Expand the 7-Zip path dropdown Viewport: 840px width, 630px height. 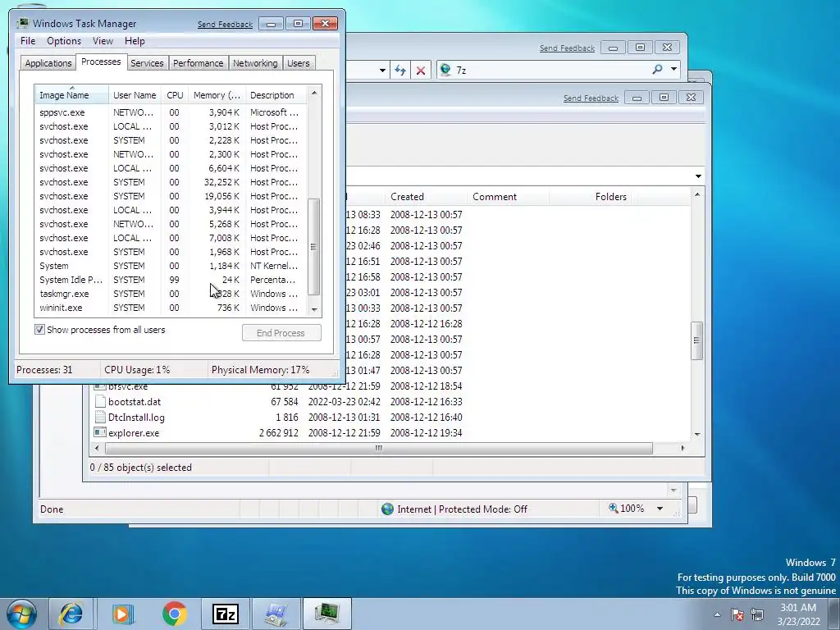698,176
